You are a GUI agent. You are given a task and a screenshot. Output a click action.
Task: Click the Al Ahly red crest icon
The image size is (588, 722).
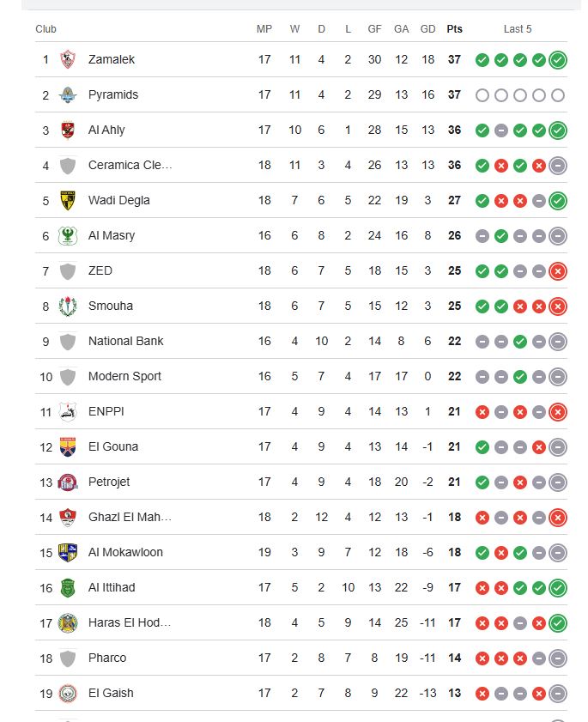click(x=68, y=130)
